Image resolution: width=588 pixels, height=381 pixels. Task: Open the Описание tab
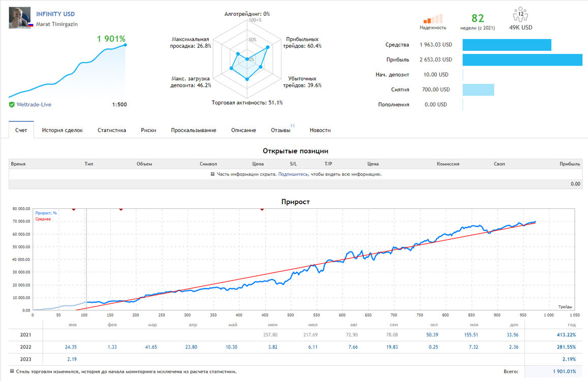(x=243, y=130)
